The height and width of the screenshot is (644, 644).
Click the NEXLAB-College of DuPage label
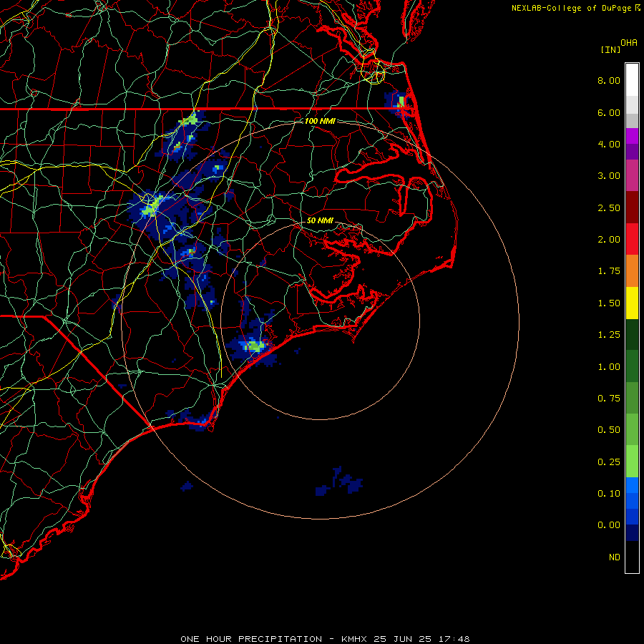[571, 8]
